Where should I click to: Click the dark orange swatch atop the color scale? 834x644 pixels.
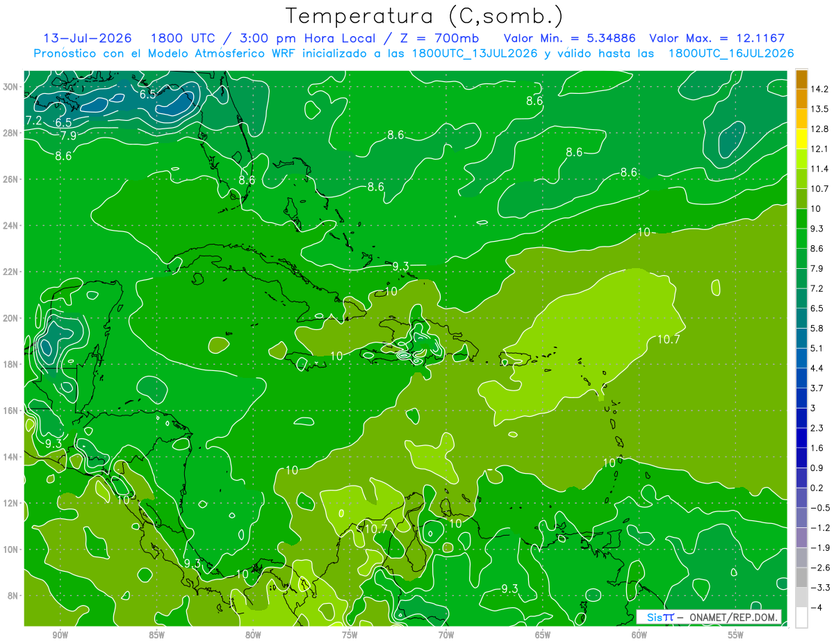(801, 79)
